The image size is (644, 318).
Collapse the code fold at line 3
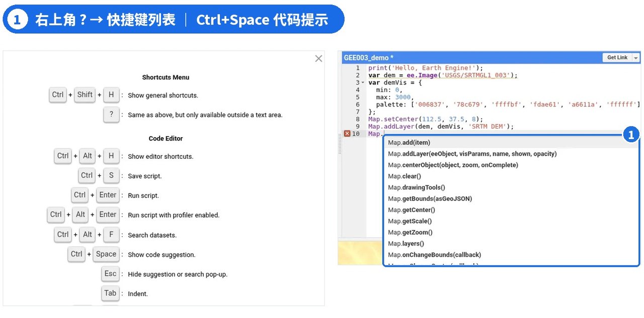point(363,82)
